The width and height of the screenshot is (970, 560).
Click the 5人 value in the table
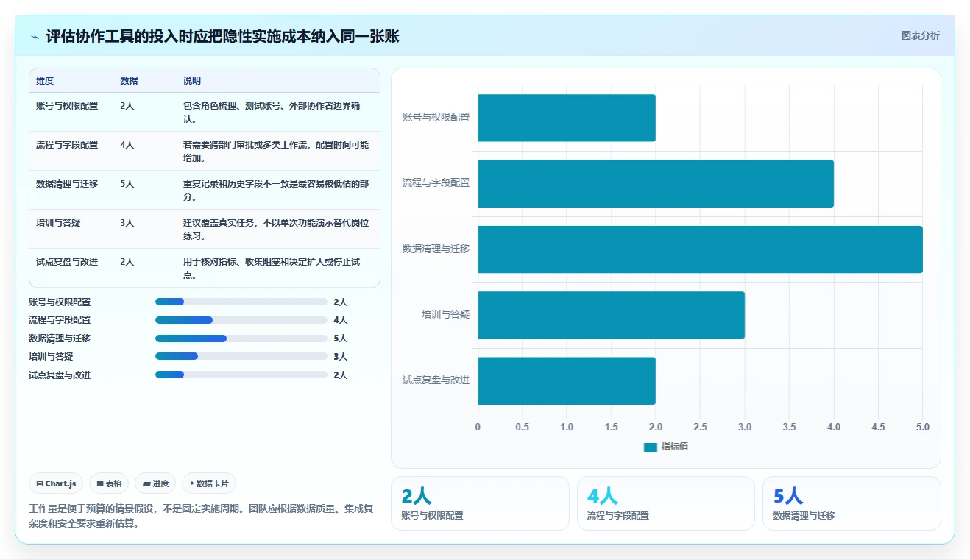pos(127,184)
